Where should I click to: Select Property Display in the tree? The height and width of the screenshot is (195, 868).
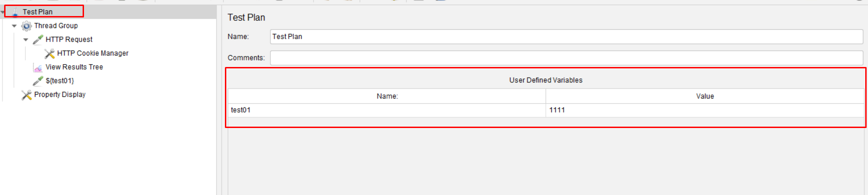60,95
